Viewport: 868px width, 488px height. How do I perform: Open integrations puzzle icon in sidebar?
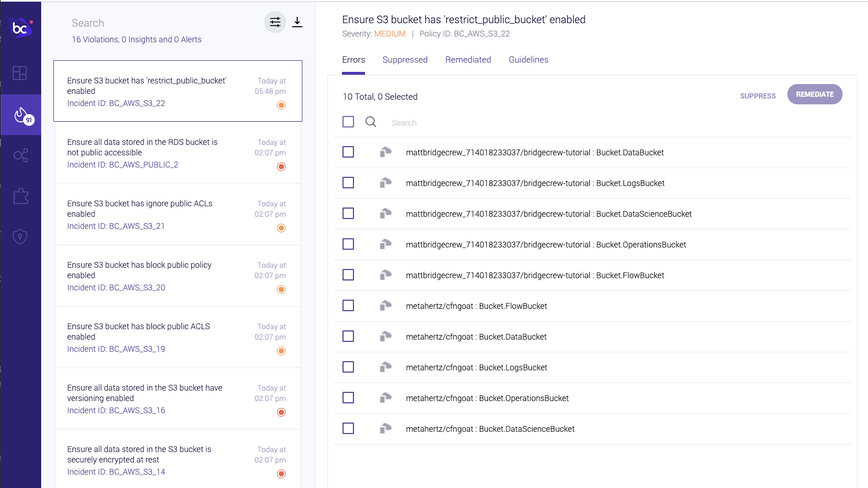coord(21,196)
